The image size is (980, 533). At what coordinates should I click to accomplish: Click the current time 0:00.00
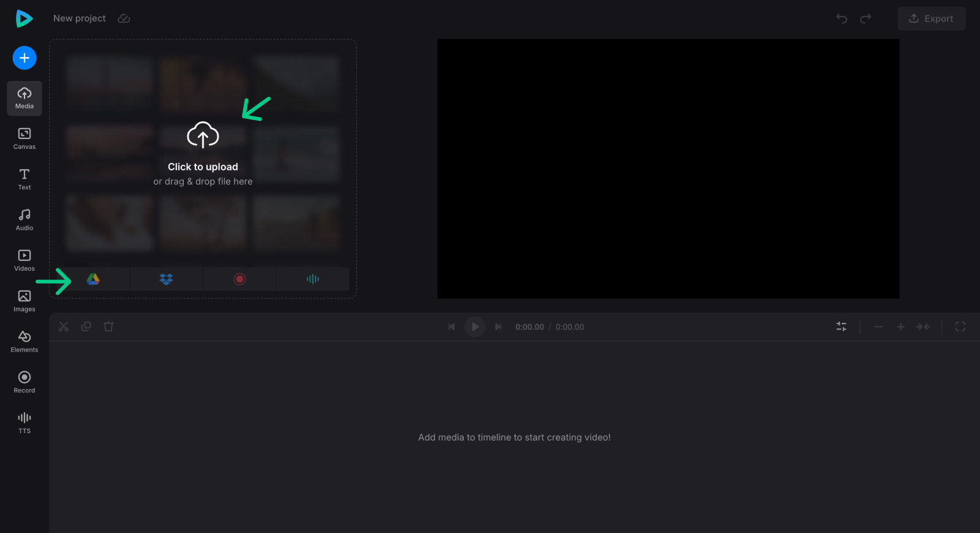pyautogui.click(x=530, y=327)
